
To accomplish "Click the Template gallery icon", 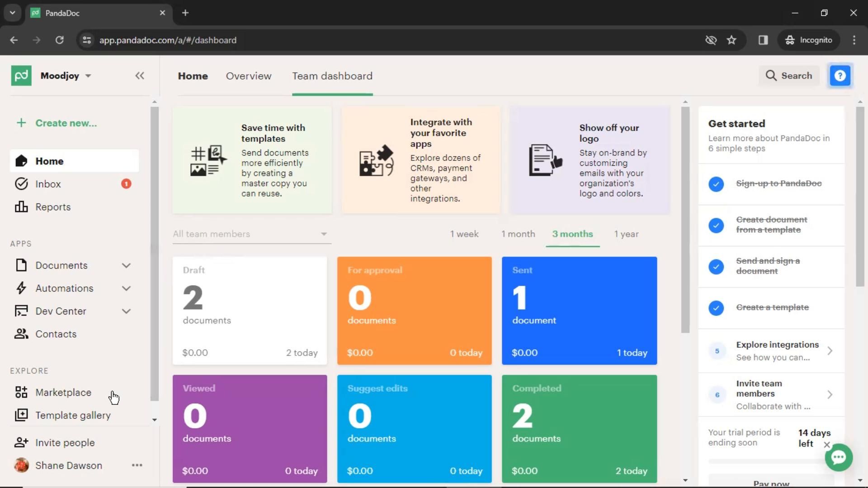I will tap(21, 415).
